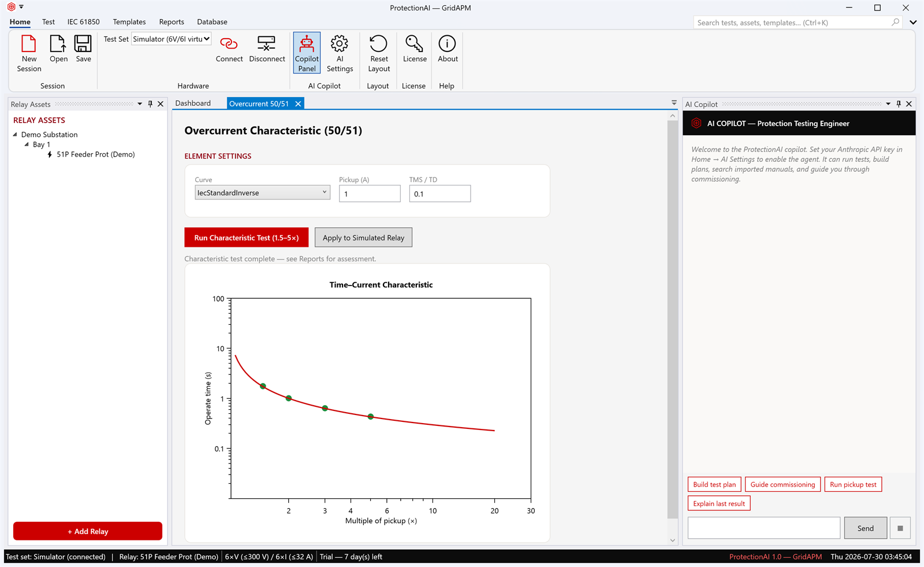Open quick access toolbar dropdown arrow
Screen dimensions: 924x567
21,7
